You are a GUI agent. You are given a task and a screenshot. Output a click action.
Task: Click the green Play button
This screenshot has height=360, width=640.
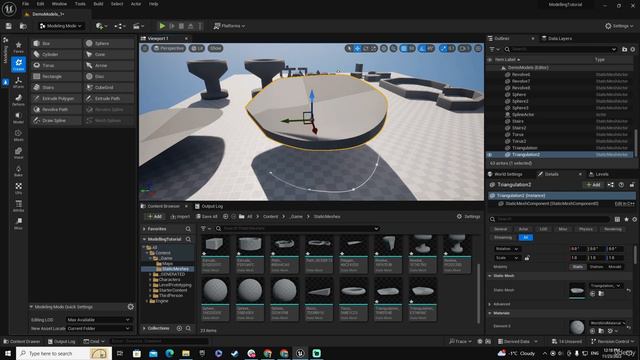coord(162,26)
